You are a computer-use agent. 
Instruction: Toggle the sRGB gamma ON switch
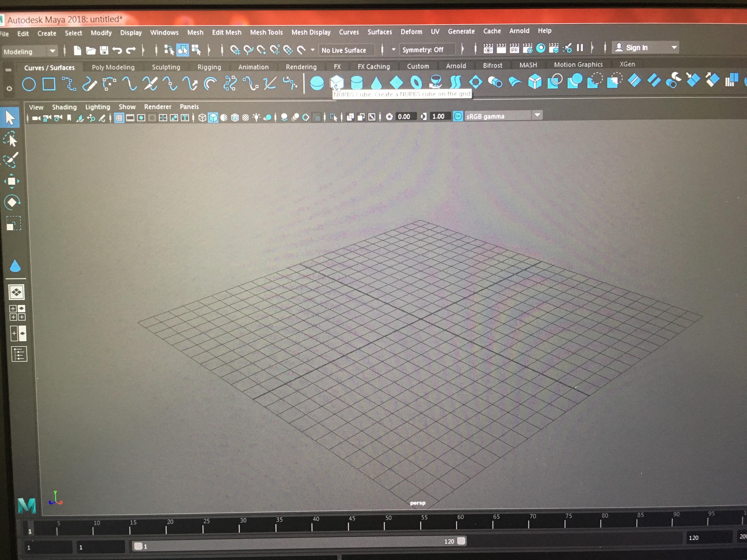[x=458, y=116]
